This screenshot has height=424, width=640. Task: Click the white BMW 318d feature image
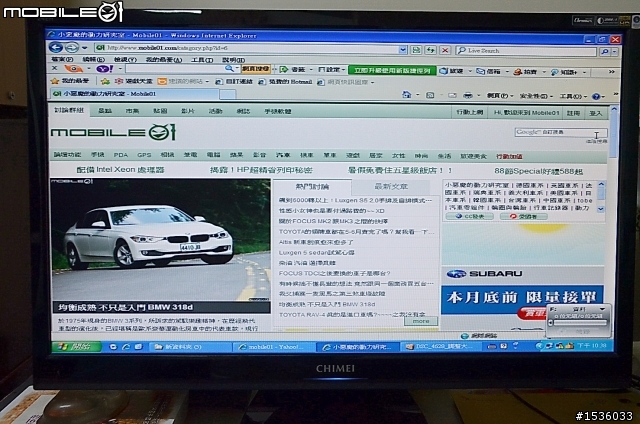160,240
